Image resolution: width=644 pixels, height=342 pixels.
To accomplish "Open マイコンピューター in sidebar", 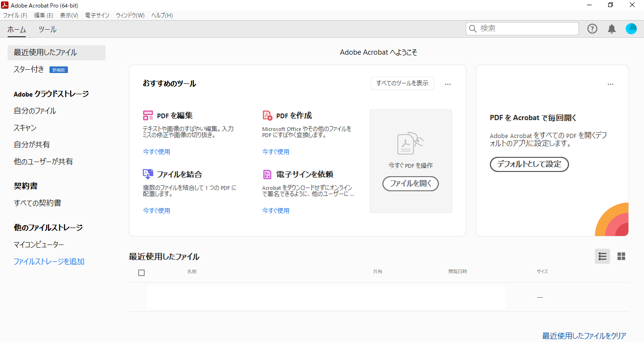I will click(x=39, y=244).
